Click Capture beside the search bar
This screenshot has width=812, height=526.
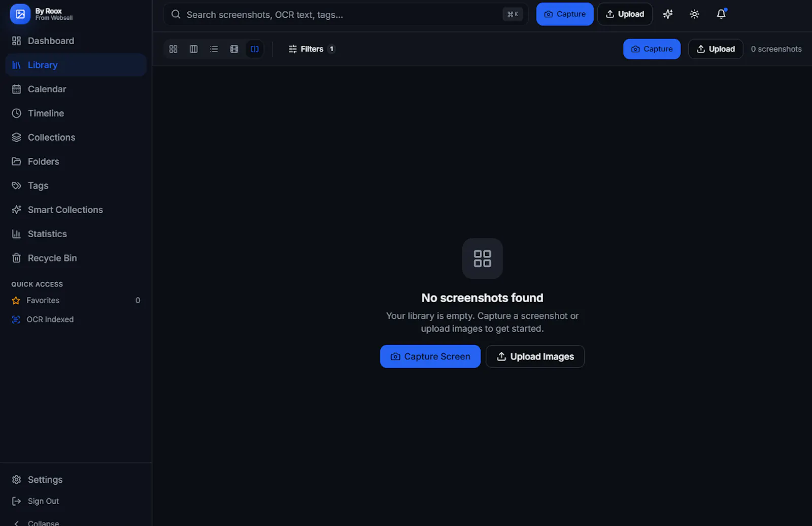565,14
